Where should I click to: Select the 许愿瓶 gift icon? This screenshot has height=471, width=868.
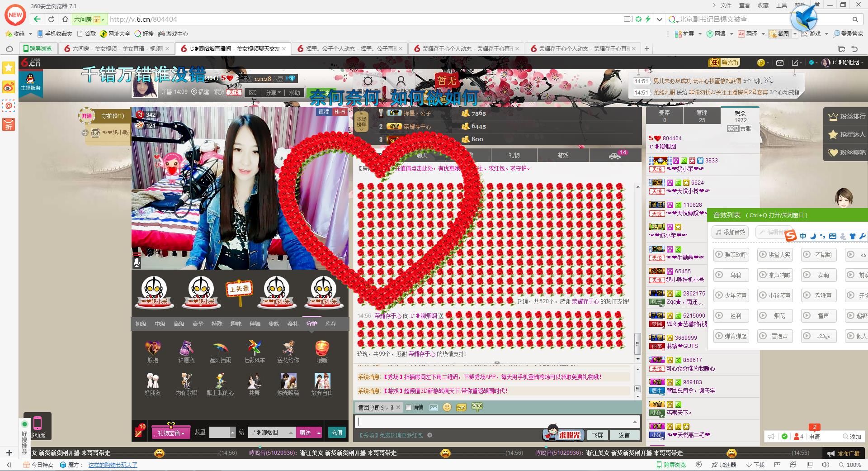coord(186,348)
